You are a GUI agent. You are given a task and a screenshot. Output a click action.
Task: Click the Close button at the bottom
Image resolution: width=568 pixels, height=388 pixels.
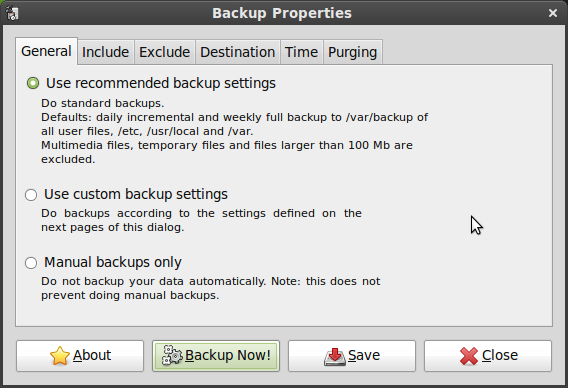488,356
